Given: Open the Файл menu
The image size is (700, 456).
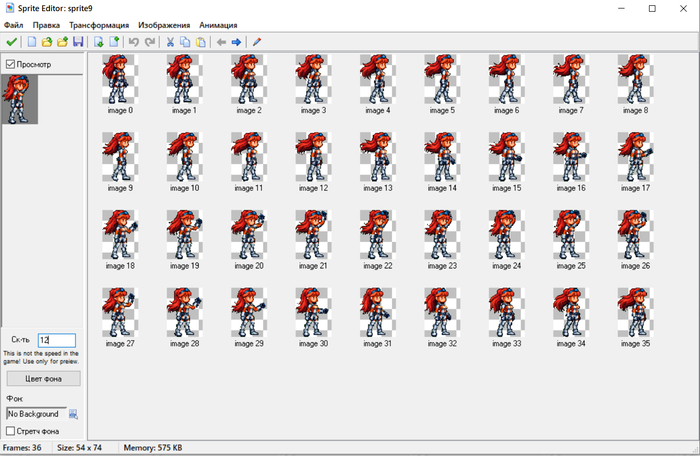Looking at the screenshot, I should (x=14, y=24).
